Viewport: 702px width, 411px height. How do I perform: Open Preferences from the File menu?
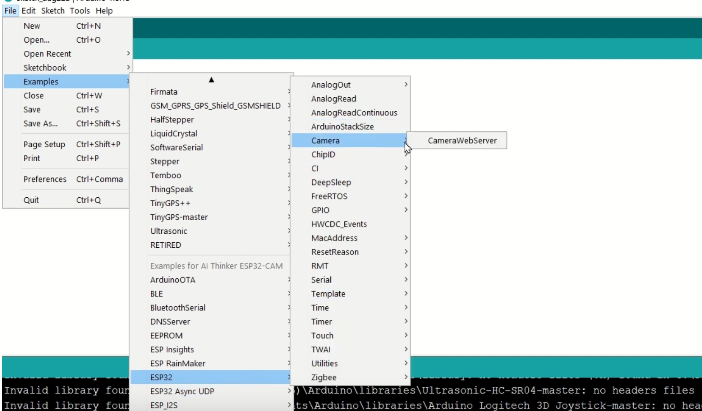68,179
